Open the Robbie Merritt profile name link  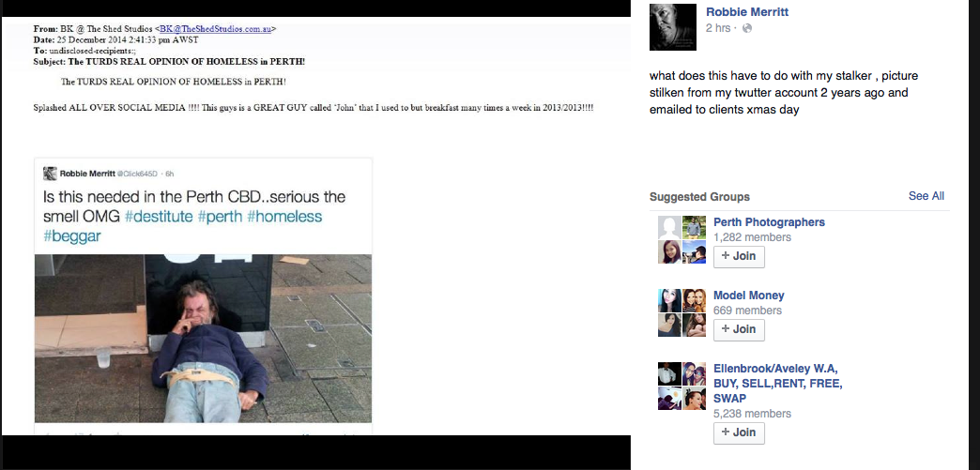(747, 12)
